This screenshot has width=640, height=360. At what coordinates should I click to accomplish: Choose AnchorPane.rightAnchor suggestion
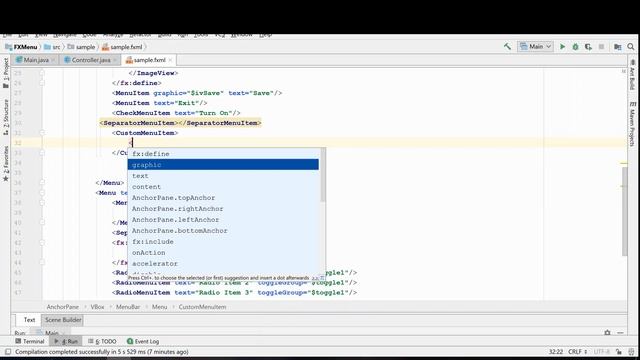pos(223,209)
